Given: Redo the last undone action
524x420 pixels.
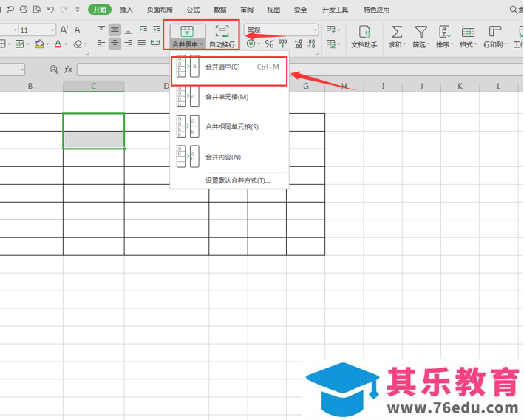Looking at the screenshot, I should pos(64,10).
